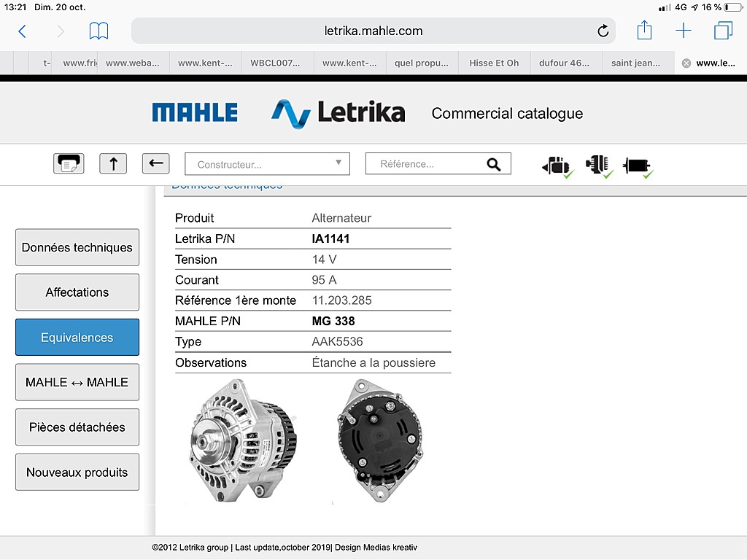The height and width of the screenshot is (560, 747).
Task: Open the Safari share sheet
Action: tap(644, 30)
